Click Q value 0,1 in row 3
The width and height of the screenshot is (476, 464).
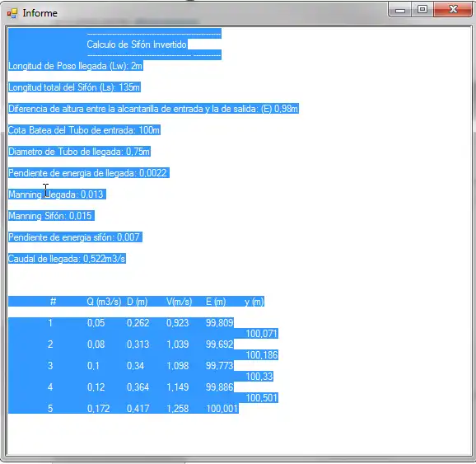point(93,366)
